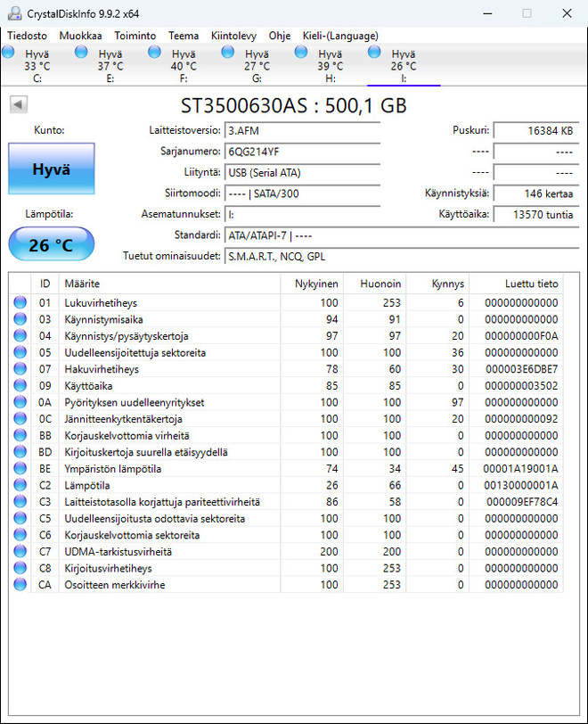Close the CrystalDiskInfo window
The image size is (588, 724).
tap(567, 13)
